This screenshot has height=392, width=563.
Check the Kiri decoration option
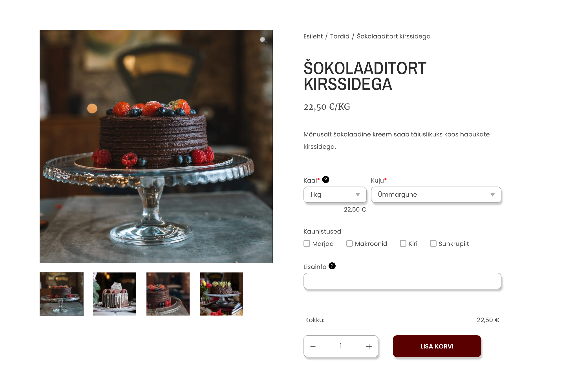(403, 243)
